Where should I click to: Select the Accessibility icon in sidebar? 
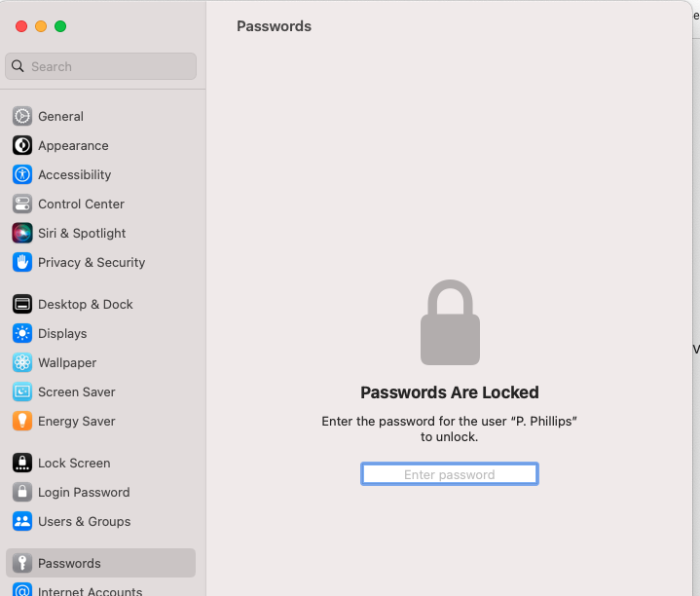pyautogui.click(x=22, y=174)
